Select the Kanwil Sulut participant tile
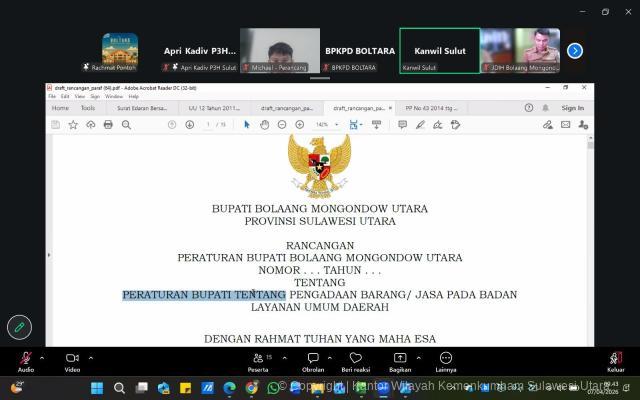The width and height of the screenshot is (640, 400). (x=439, y=50)
